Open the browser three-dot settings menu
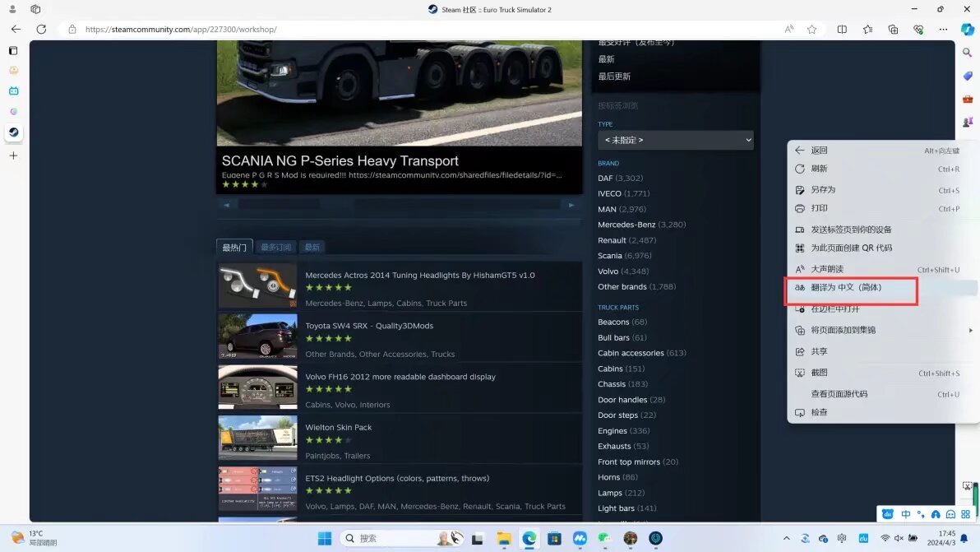Viewport: 980px width, 552px height. point(943,29)
